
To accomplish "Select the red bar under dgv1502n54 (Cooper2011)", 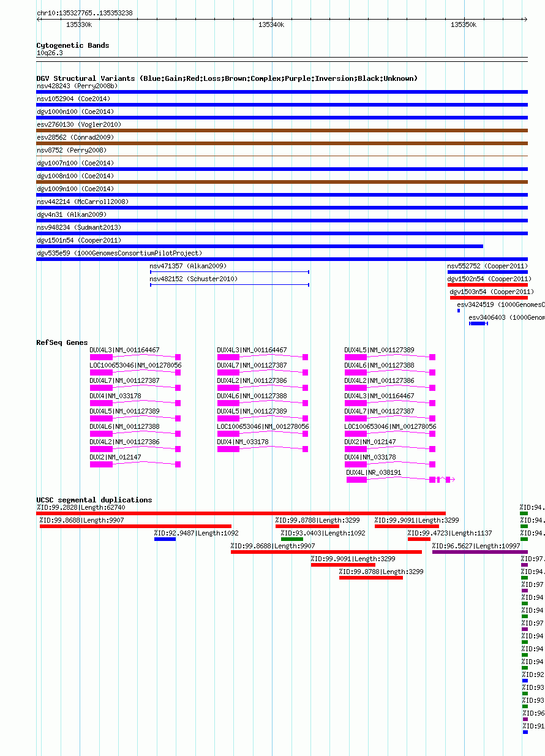I will 487,285.
